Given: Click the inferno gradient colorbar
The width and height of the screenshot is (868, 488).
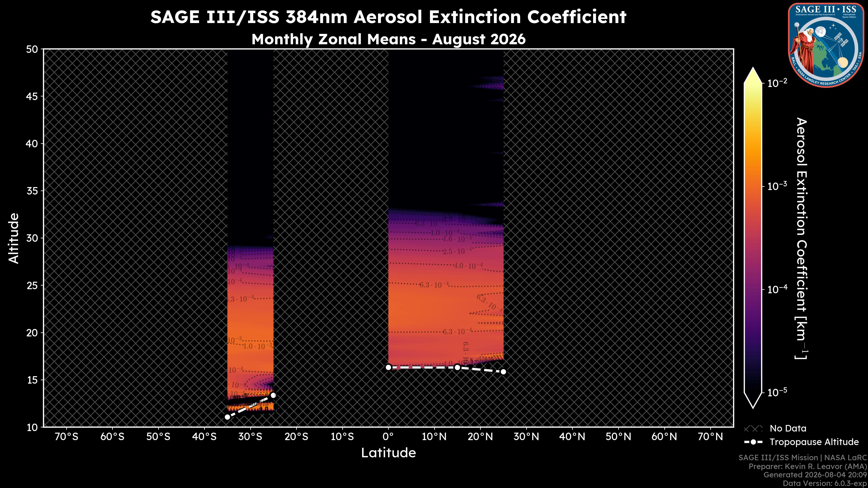Looking at the screenshot, I should 753,238.
